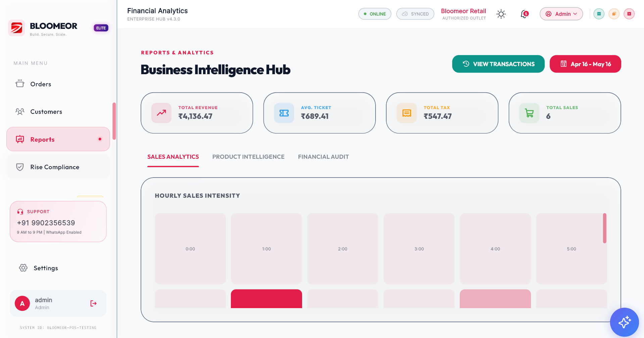Screen dimensions: 644x338
Task: Click the VIEW TRANSACTIONS button
Action: (498, 64)
